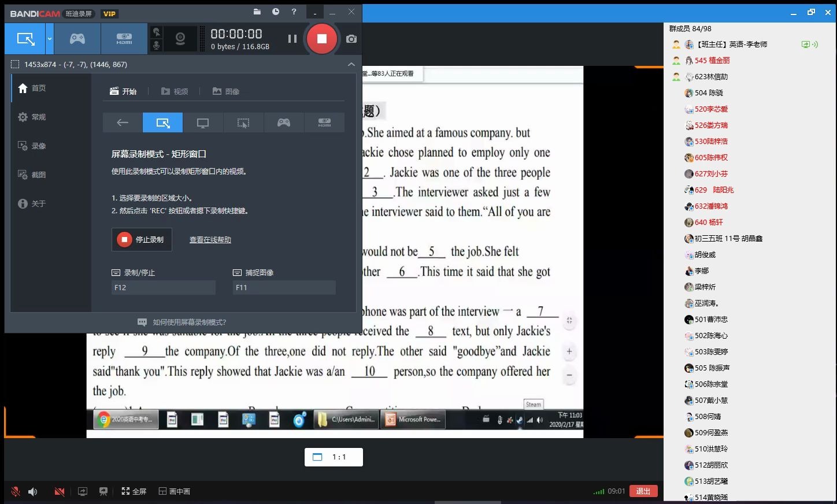This screenshot has height=504, width=837.
Task: Switch to the 图像 tab
Action: 226,91
